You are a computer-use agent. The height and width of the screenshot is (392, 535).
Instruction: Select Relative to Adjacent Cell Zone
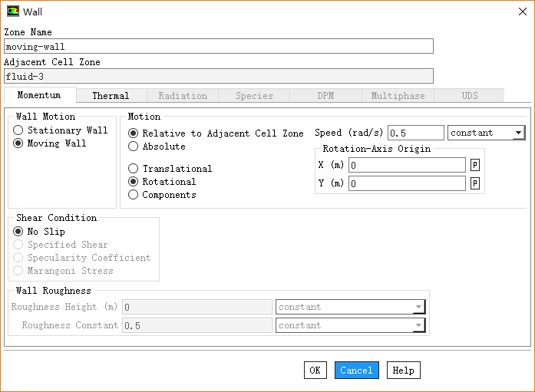click(134, 133)
